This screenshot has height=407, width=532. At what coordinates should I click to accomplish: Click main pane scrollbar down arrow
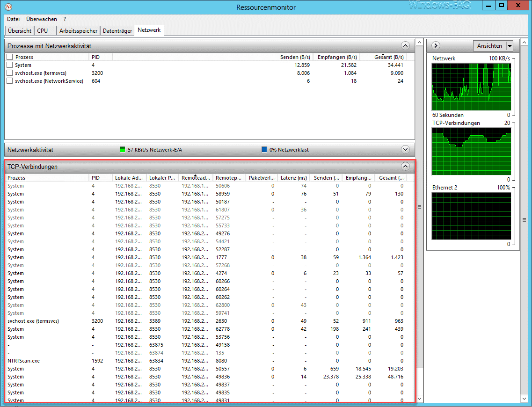420,399
